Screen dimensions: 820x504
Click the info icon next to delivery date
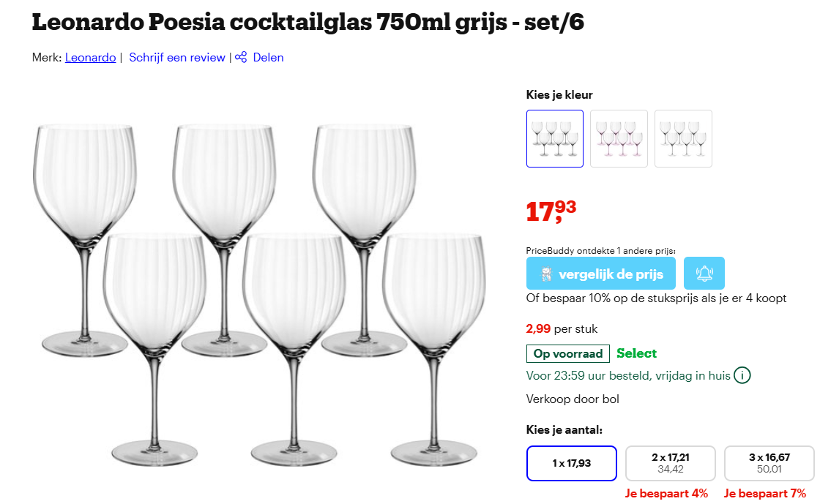[742, 375]
